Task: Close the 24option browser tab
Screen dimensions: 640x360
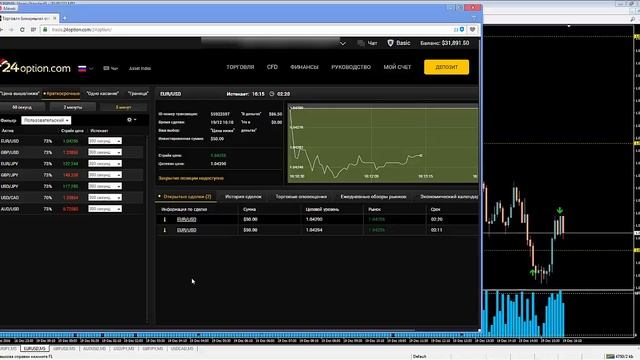Action: pyautogui.click(x=55, y=18)
